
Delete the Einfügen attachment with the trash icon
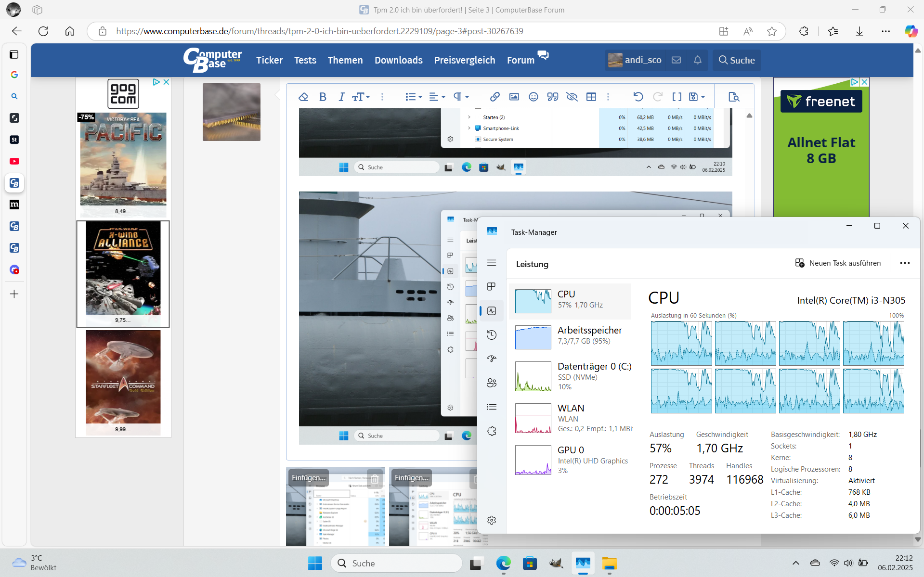coord(375,479)
